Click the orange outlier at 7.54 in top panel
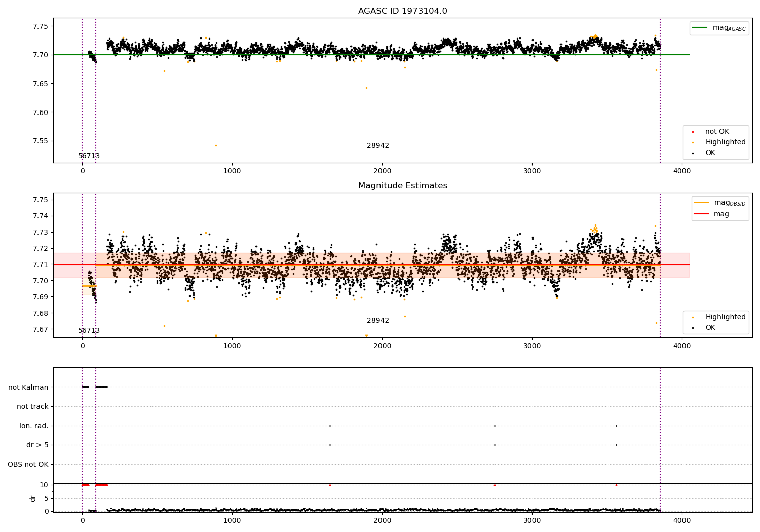The image size is (760, 532). click(x=216, y=145)
